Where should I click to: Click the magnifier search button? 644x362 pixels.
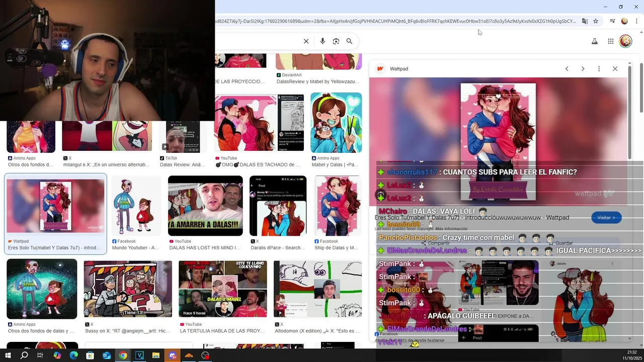click(349, 41)
